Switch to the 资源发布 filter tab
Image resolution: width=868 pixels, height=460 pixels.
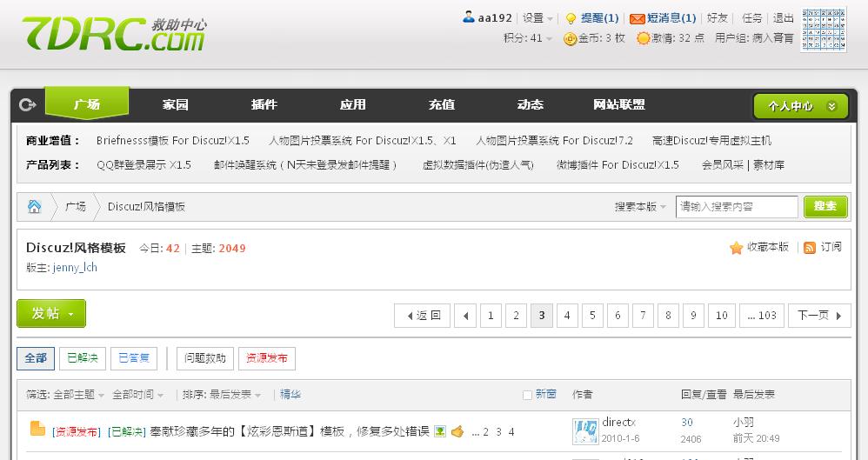(267, 358)
